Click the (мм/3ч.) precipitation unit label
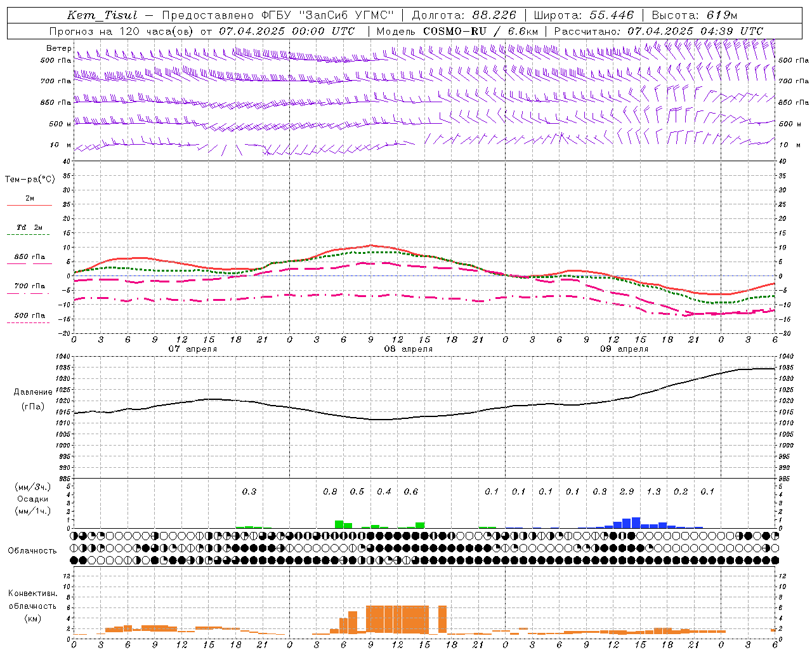812x650 pixels. click(x=33, y=487)
